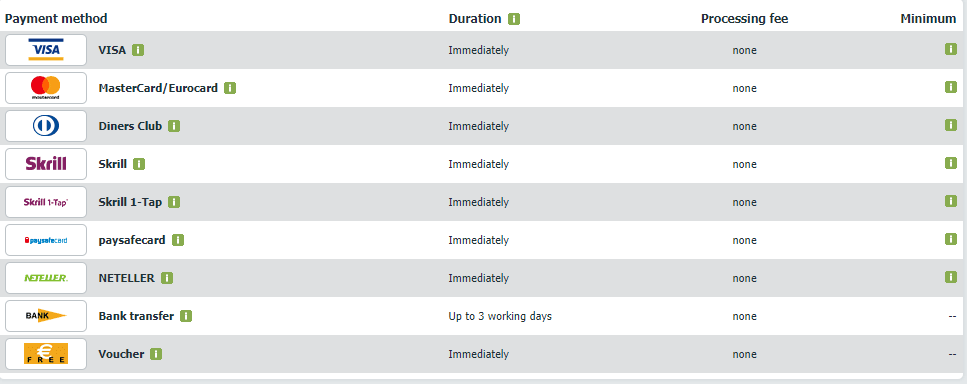Click the VISA card logo

tap(46, 50)
